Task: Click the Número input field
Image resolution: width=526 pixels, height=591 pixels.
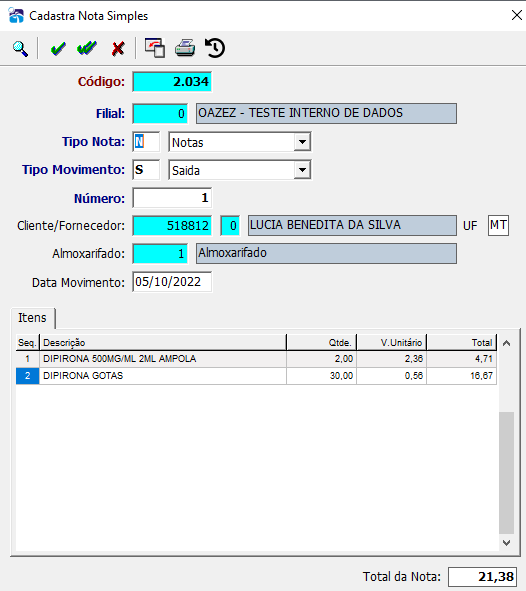Action: pyautogui.click(x=172, y=198)
